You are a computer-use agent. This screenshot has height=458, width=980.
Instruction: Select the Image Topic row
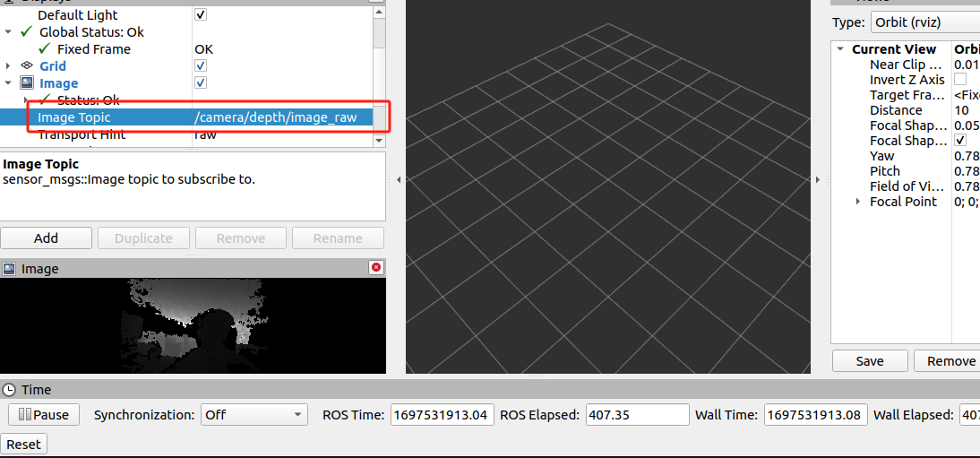point(186,117)
